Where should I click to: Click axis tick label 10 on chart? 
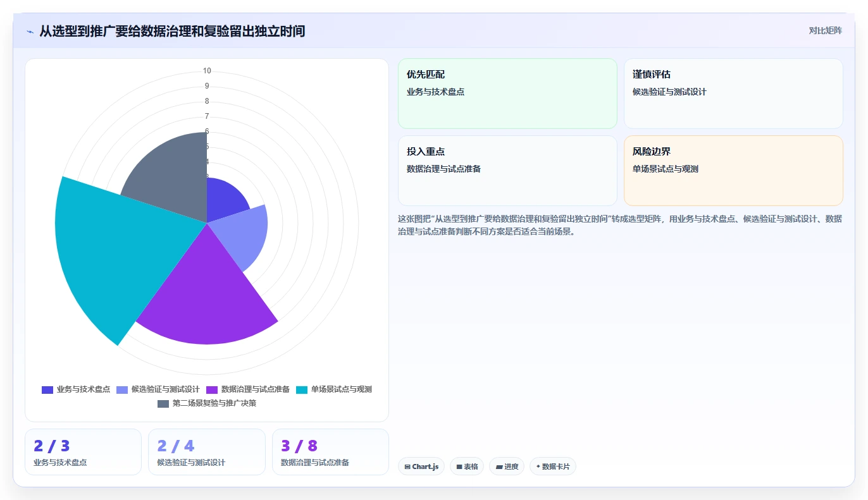pyautogui.click(x=207, y=71)
